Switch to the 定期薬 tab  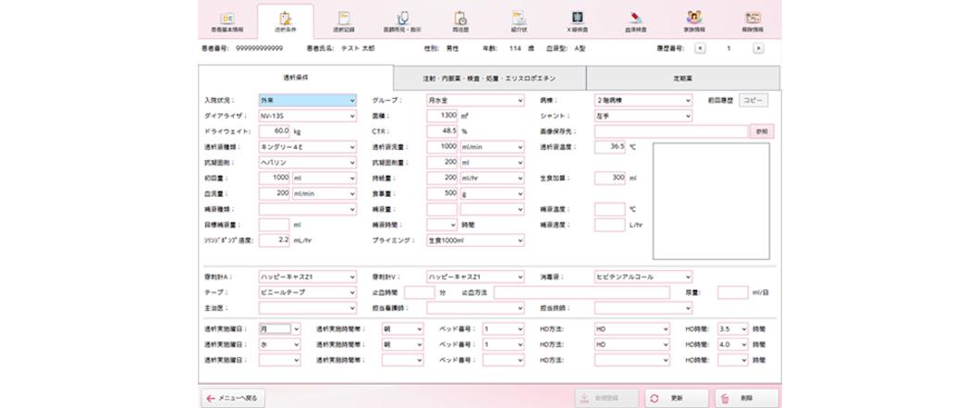pyautogui.click(x=684, y=78)
